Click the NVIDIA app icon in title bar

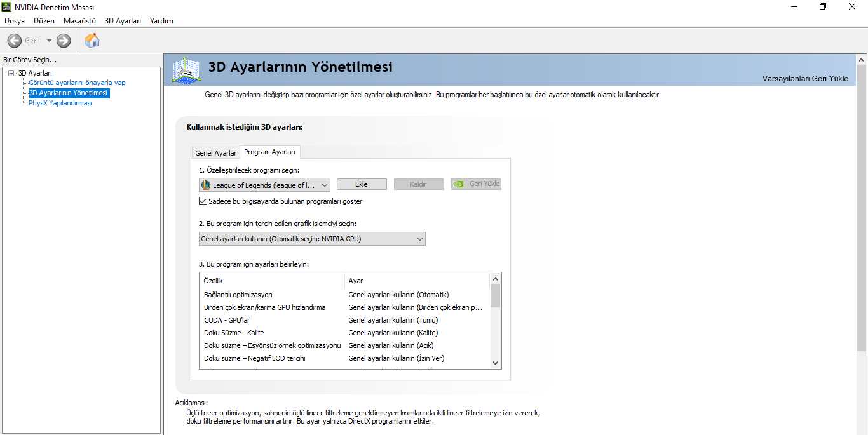point(6,7)
